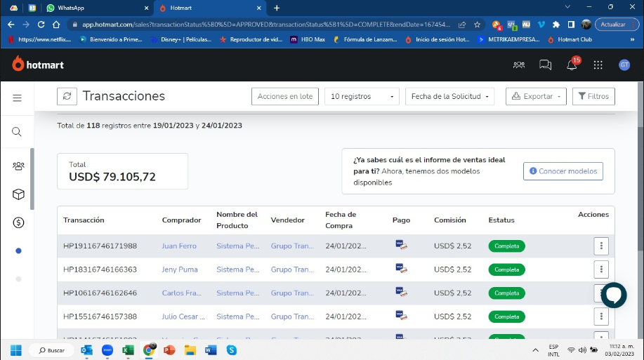Click the sidebar scrollbar handle
This screenshot has height=360, width=644.
click(x=32, y=179)
